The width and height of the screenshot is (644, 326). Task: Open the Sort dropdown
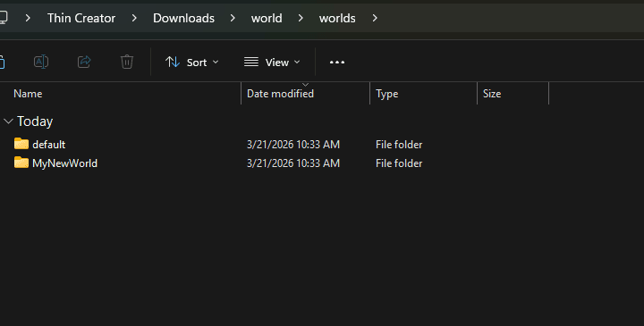pos(191,63)
